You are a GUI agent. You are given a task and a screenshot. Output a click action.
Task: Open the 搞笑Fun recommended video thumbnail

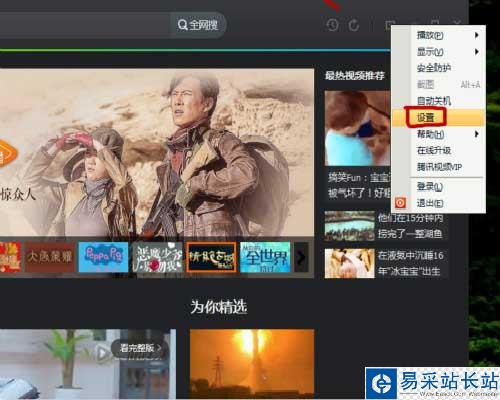tap(357, 128)
